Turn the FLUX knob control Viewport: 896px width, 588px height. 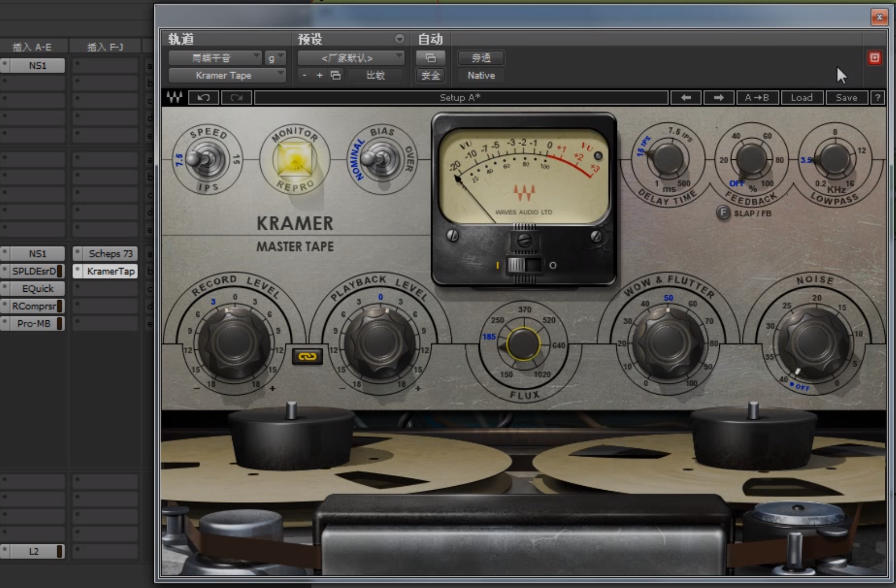pos(523,343)
